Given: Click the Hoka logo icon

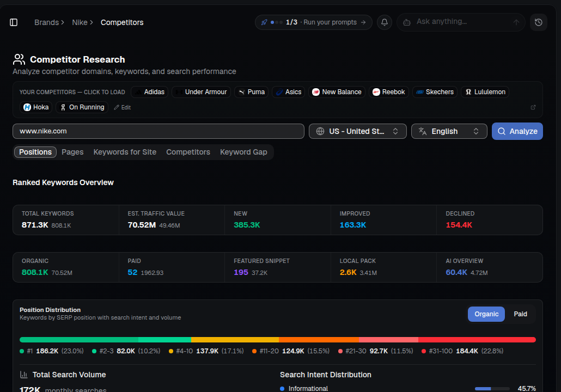Looking at the screenshot, I should pos(27,107).
